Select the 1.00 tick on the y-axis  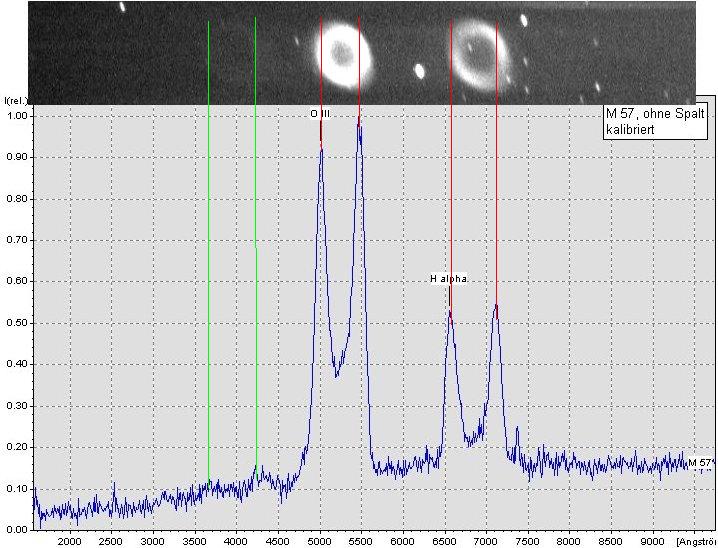pyautogui.click(x=17, y=116)
